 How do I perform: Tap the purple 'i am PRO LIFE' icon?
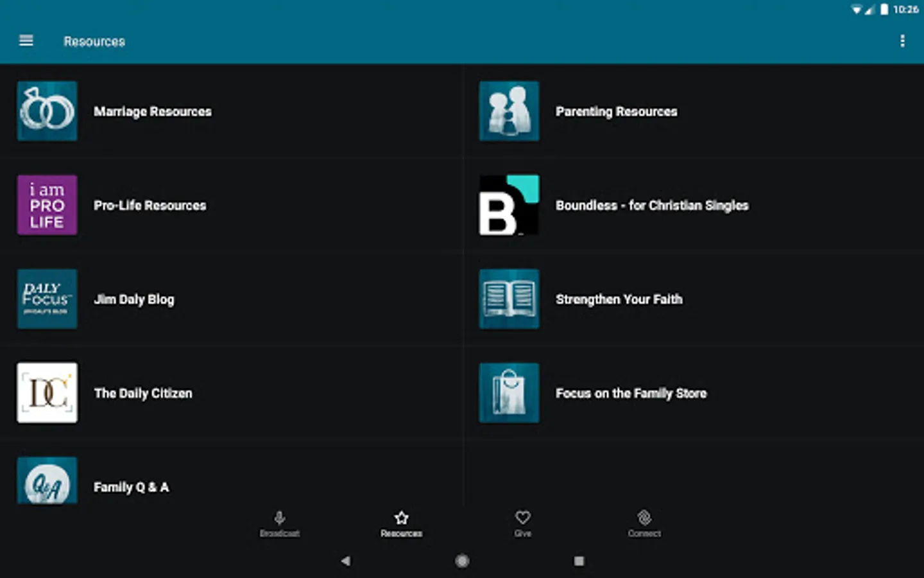[47, 205]
